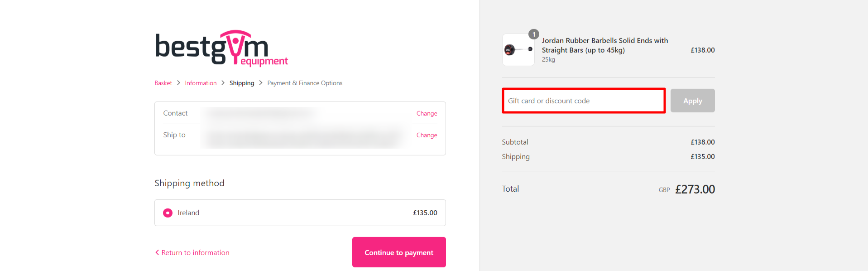The width and height of the screenshot is (868, 271).
Task: Click the 25kg variant label
Action: pyautogui.click(x=548, y=59)
